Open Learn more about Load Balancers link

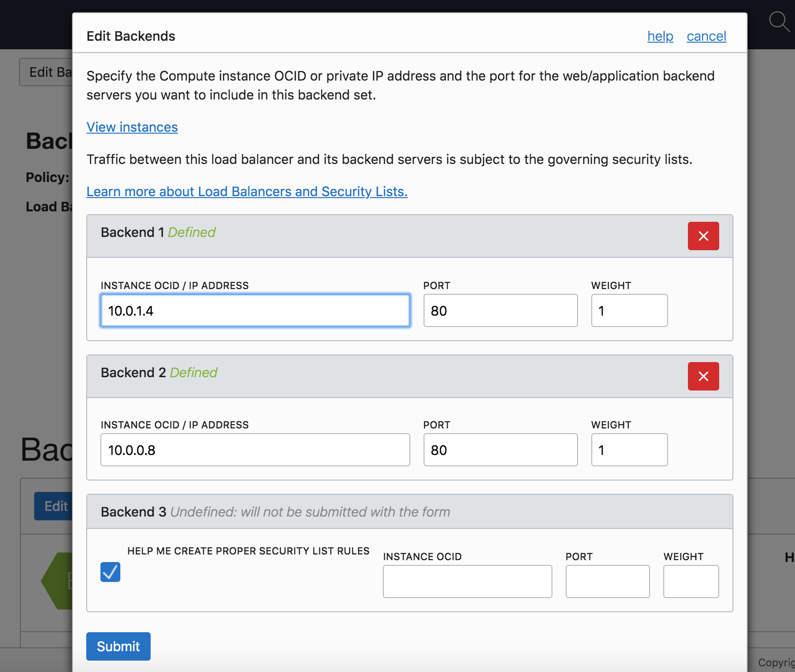coord(247,191)
